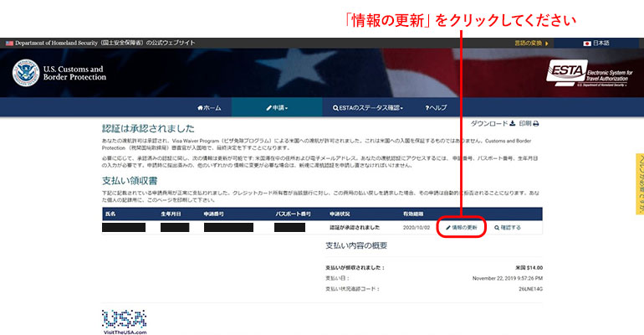Viewport: 644px width, 335px height.
Task: Click the 申請番号 column header
Action: coord(213,214)
